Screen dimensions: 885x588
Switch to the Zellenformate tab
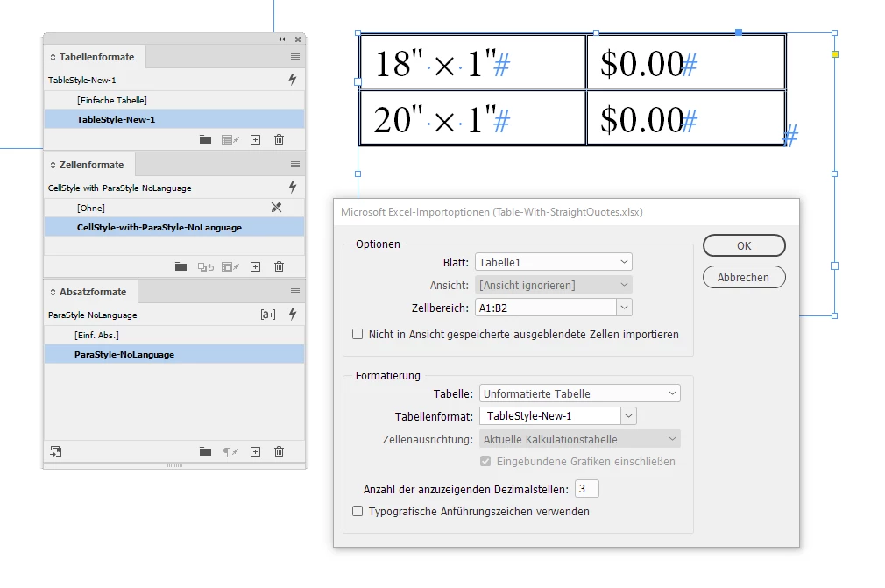pyautogui.click(x=91, y=165)
